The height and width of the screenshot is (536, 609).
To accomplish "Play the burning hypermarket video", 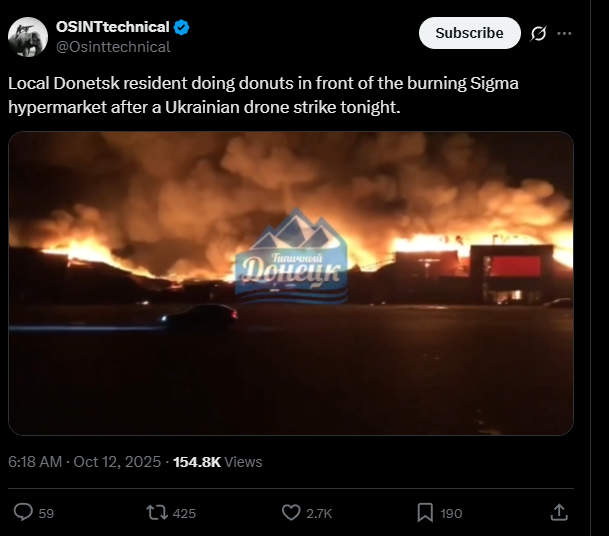I will (x=291, y=283).
